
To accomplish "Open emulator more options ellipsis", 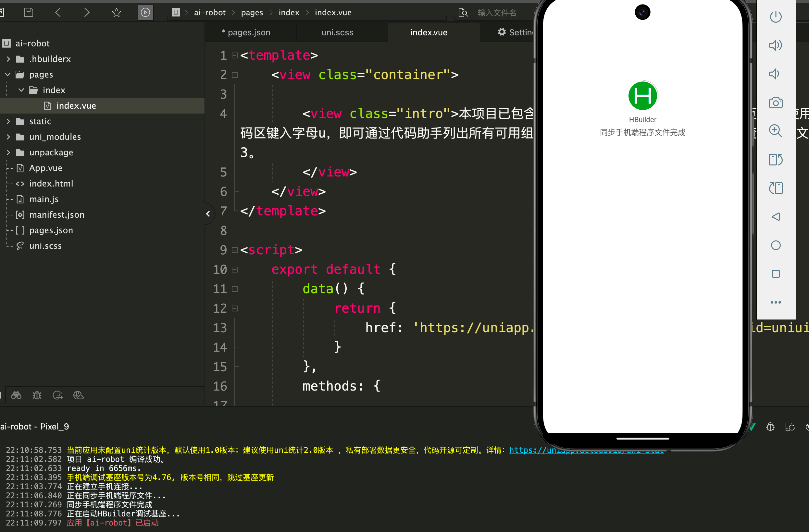I will (775, 302).
